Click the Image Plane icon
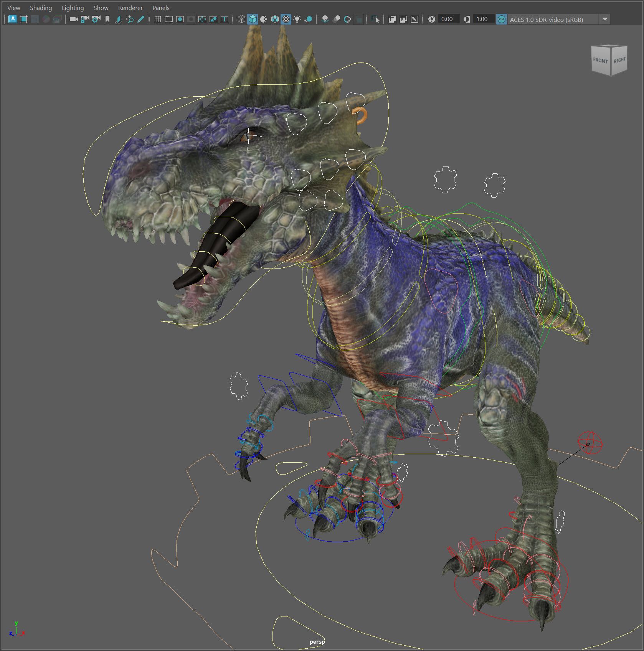This screenshot has height=651, width=644. coord(119,19)
